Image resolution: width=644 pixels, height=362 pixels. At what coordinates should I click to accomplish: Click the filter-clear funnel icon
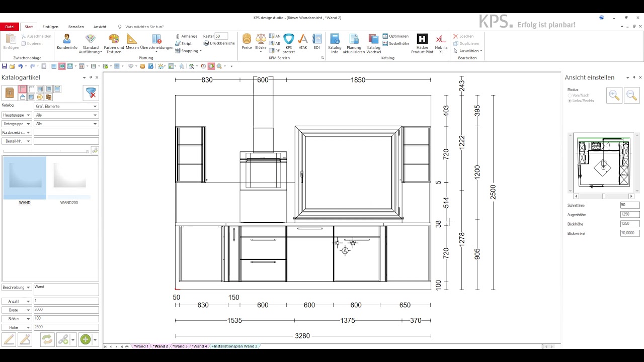pyautogui.click(x=91, y=93)
